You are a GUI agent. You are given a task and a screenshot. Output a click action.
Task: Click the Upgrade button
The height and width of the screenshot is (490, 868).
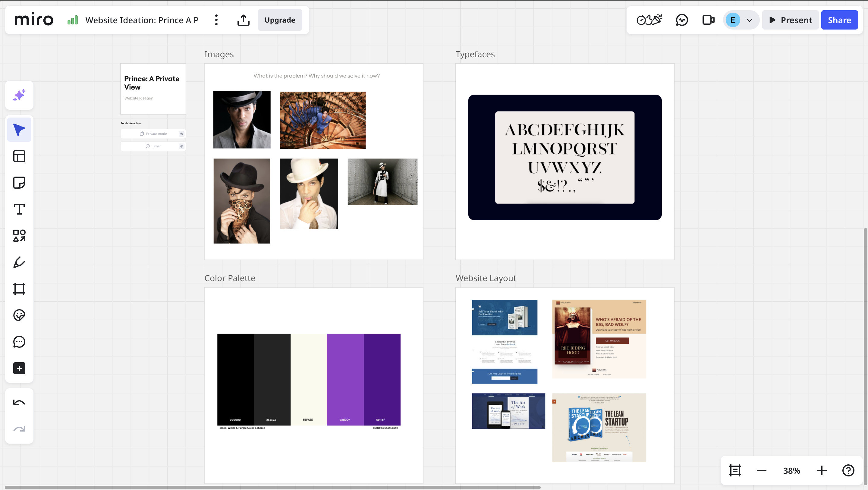[280, 20]
